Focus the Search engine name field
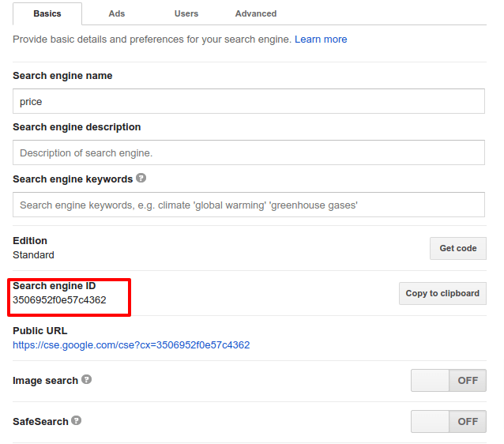This screenshot has width=504, height=444. point(248,101)
